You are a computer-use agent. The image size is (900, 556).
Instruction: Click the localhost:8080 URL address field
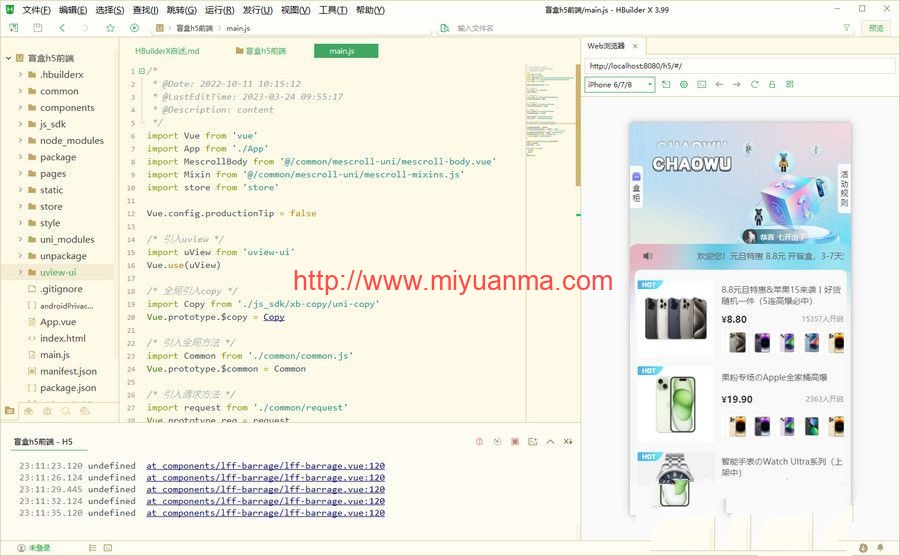(x=739, y=66)
